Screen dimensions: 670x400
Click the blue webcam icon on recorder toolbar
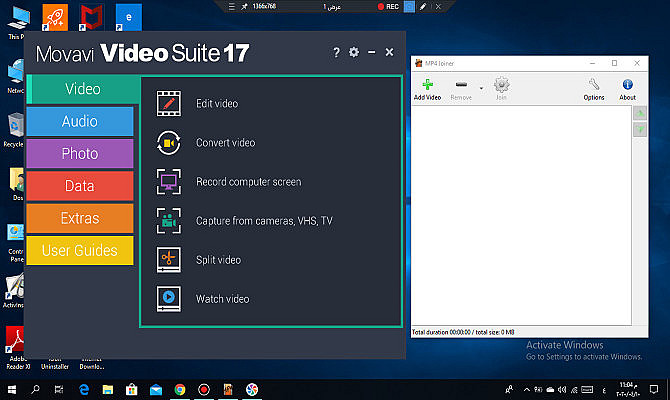coord(409,6)
